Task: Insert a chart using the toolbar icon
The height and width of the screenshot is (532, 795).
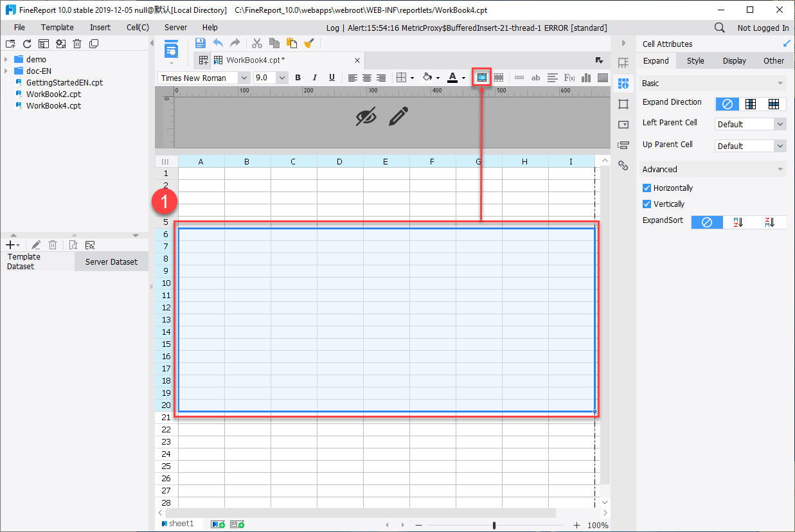Action: tap(585, 78)
